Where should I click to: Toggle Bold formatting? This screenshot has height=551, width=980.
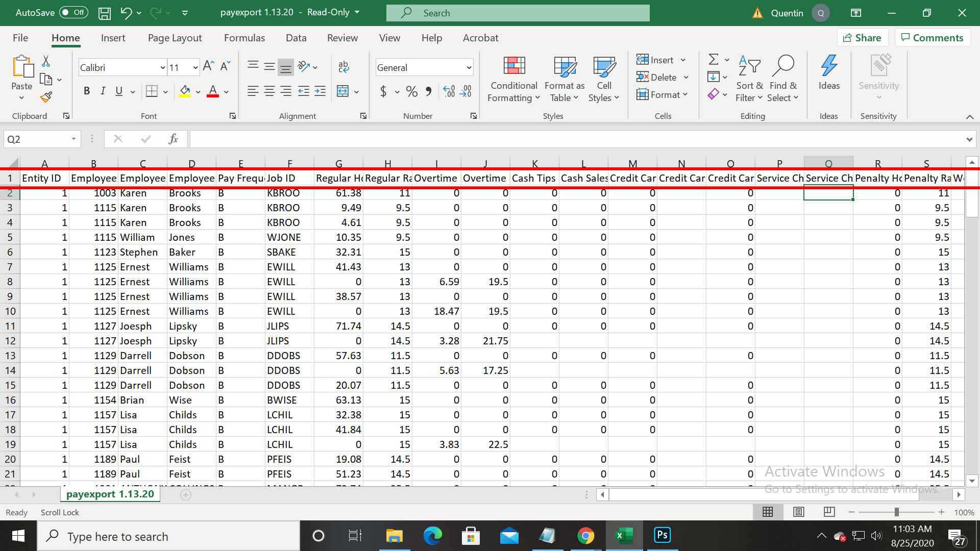point(87,91)
